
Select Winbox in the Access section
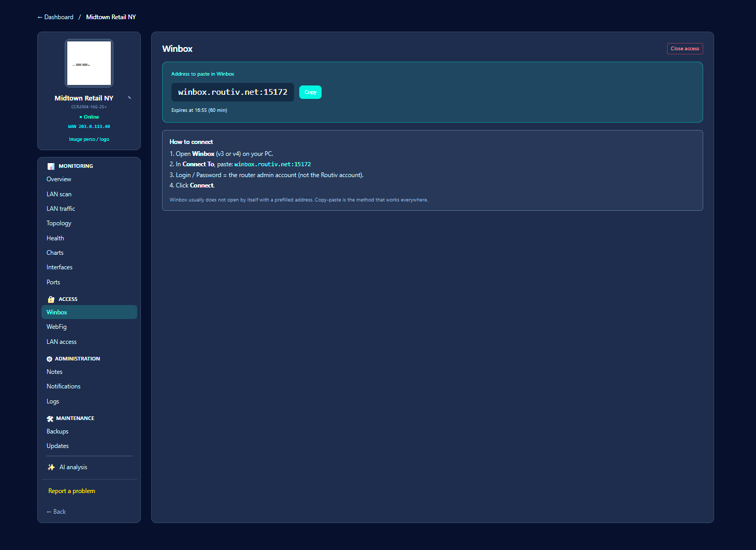coord(89,312)
